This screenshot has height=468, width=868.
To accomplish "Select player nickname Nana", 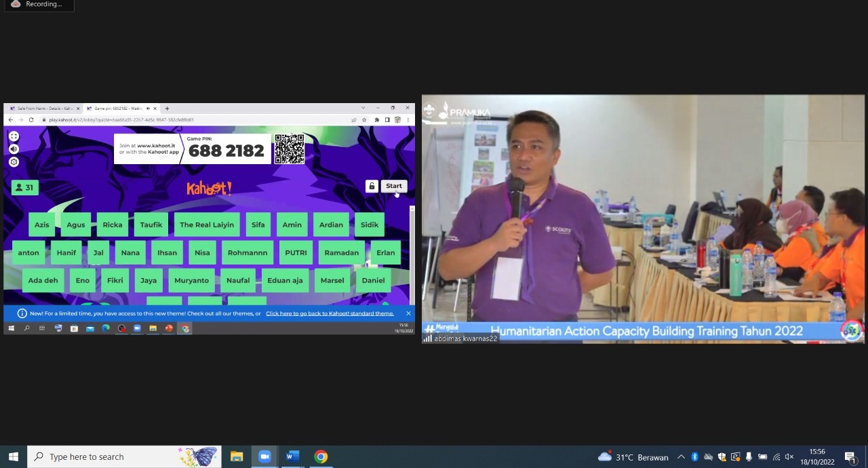I will pyautogui.click(x=130, y=252).
